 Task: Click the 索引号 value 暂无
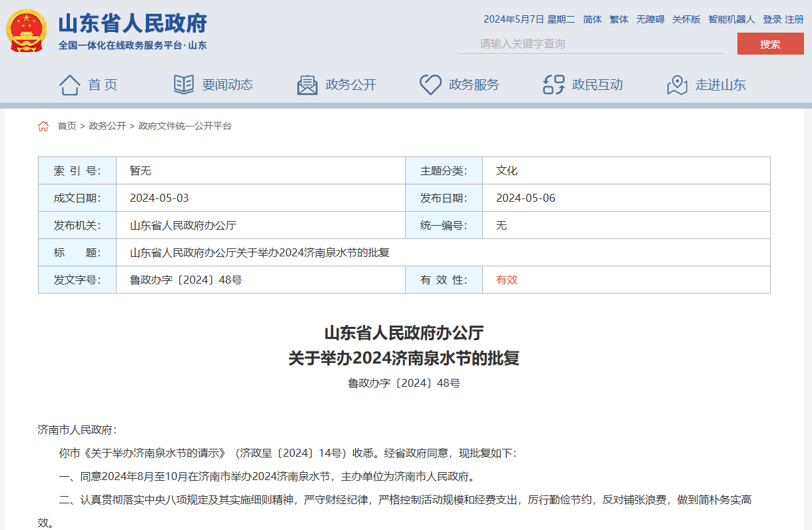(141, 171)
